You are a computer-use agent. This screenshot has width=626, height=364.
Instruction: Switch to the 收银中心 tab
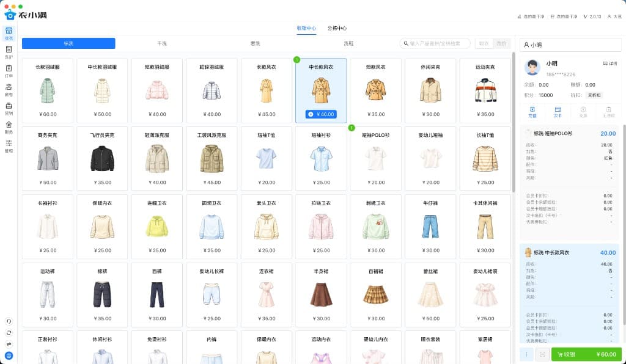coord(306,28)
